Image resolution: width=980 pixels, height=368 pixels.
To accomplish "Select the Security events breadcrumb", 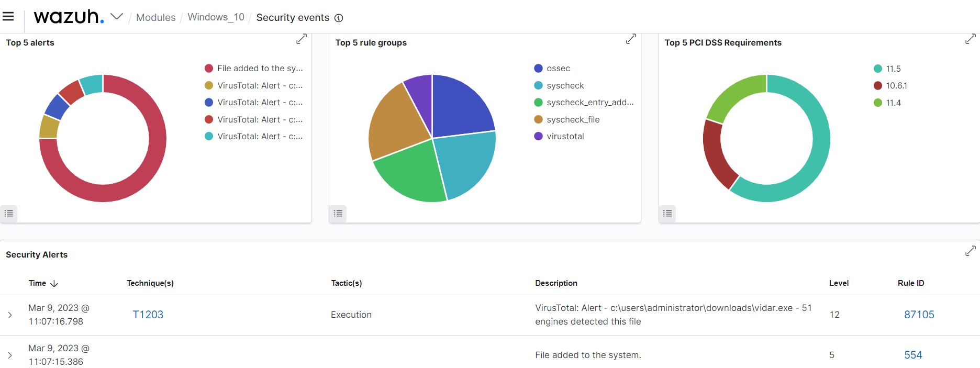I will [x=293, y=17].
